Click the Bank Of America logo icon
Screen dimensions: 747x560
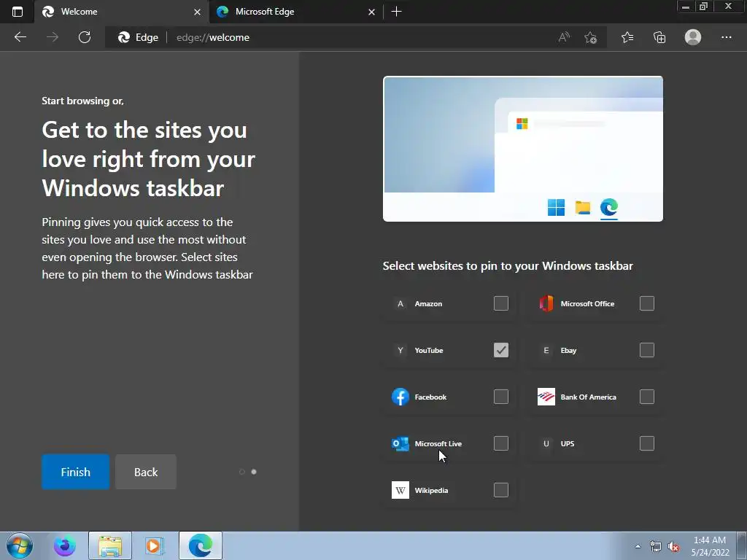pos(546,397)
